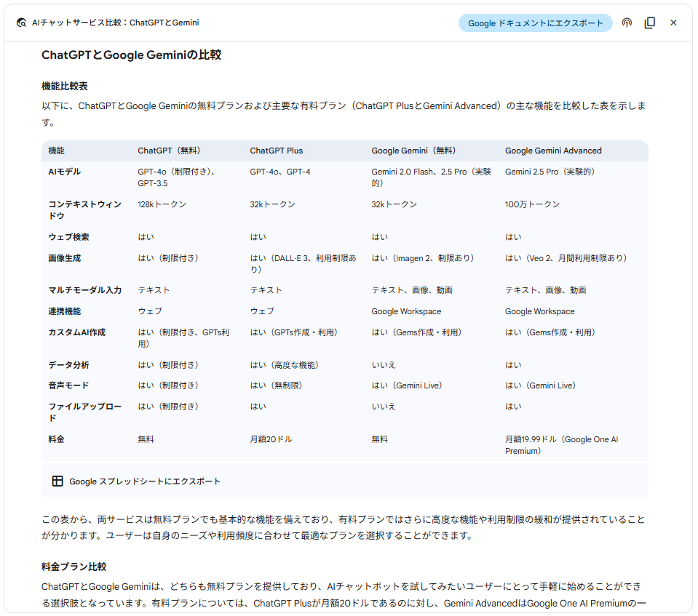
Task: Click the cell はい（無制限）
Action: (x=276, y=385)
